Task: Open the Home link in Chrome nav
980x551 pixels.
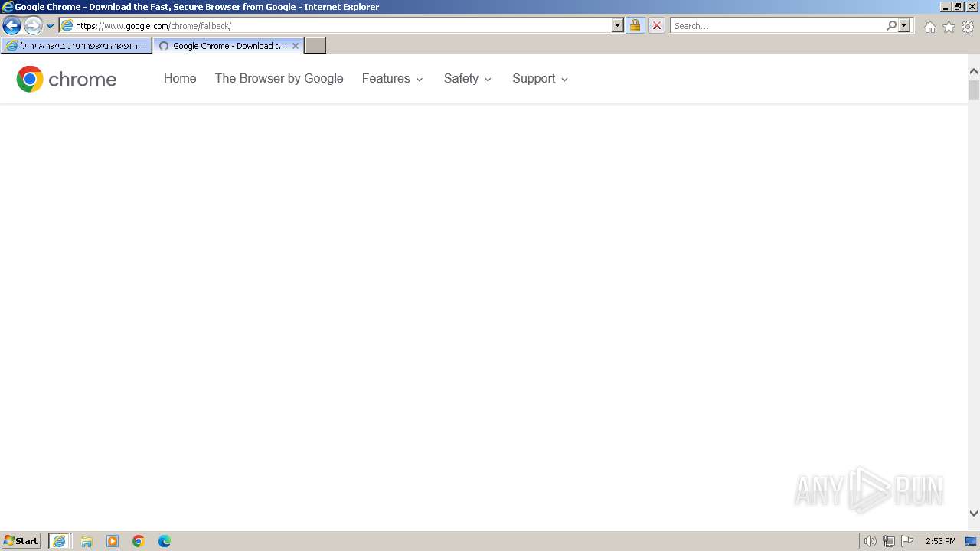Action: (180, 79)
